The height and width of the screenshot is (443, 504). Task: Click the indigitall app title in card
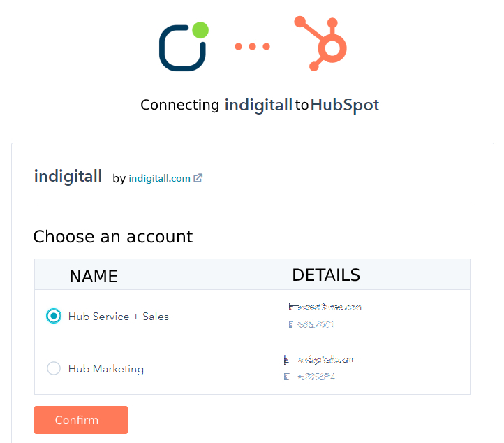click(x=68, y=176)
